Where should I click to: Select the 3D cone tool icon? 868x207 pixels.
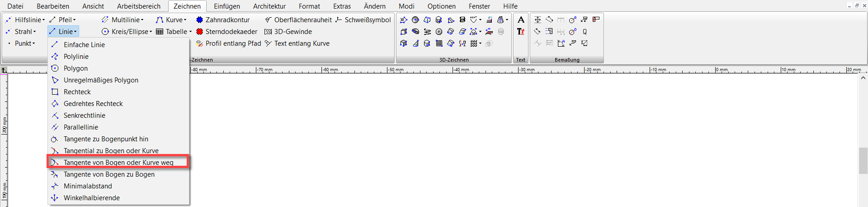[x=416, y=43]
